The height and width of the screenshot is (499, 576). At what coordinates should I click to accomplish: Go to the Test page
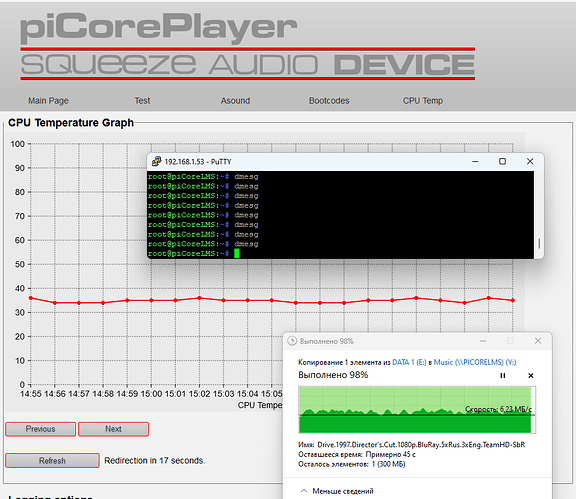142,101
